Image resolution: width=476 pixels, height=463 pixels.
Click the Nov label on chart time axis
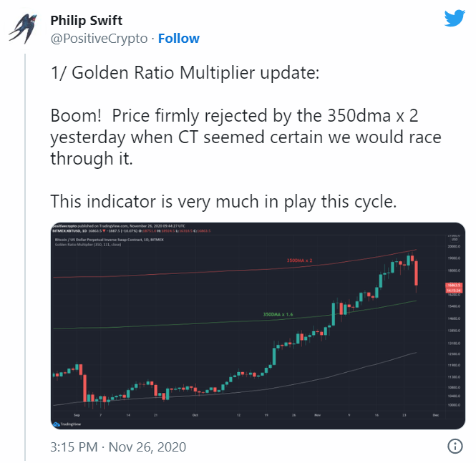pos(317,414)
